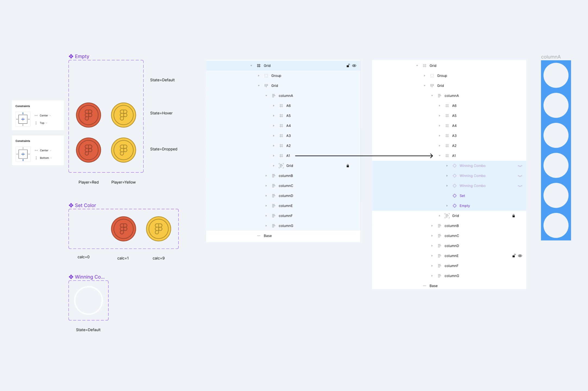Click the yellow coin in State=Dropped row
The image size is (588, 391).
pos(123,150)
